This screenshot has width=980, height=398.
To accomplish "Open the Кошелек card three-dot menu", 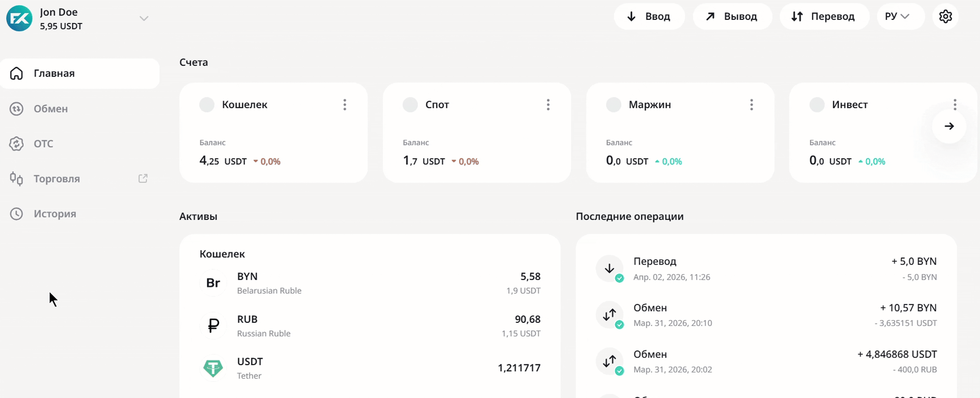I will (x=345, y=105).
